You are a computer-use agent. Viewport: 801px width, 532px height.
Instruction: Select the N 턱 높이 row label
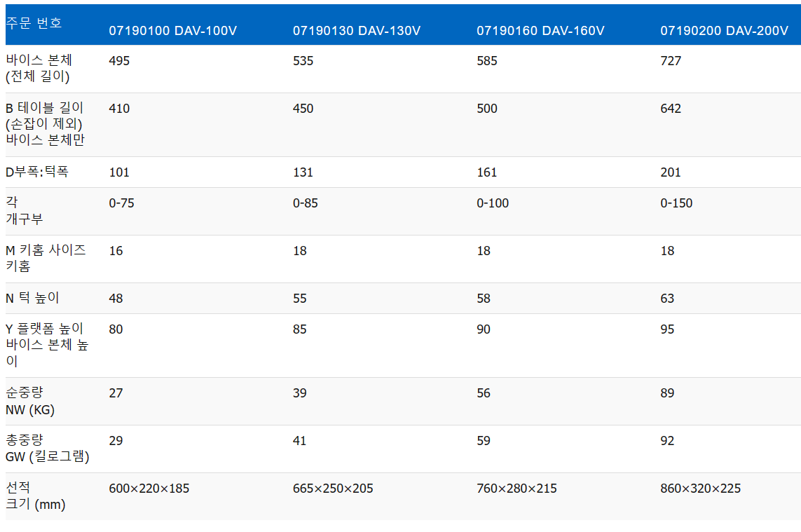point(32,299)
